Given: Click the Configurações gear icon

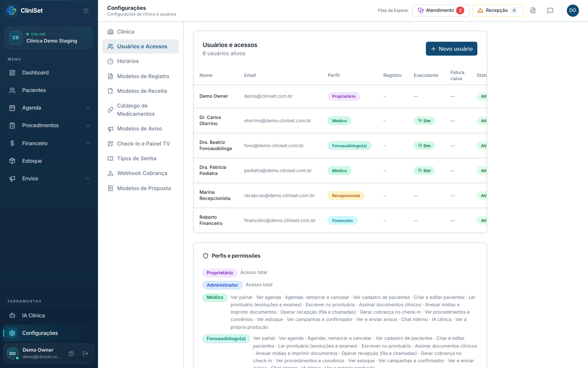Looking at the screenshot, I should coord(12,333).
